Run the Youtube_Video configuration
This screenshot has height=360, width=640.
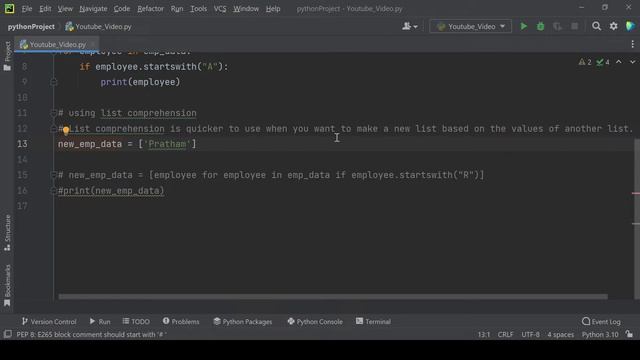[x=523, y=27]
